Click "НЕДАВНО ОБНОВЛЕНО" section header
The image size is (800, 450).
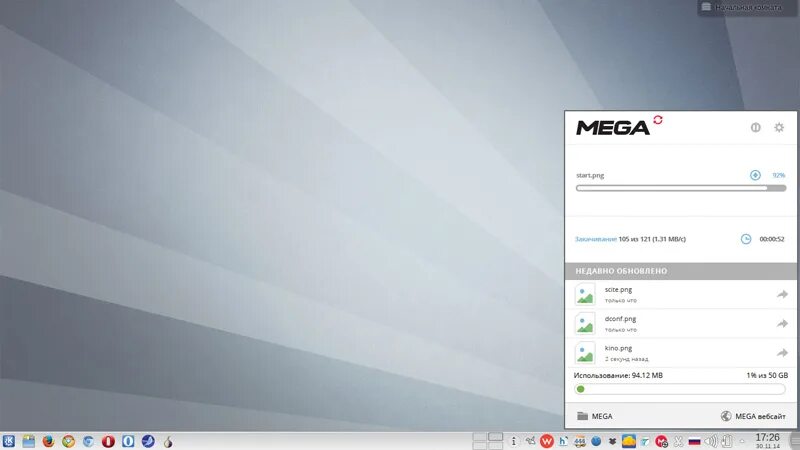point(621,271)
